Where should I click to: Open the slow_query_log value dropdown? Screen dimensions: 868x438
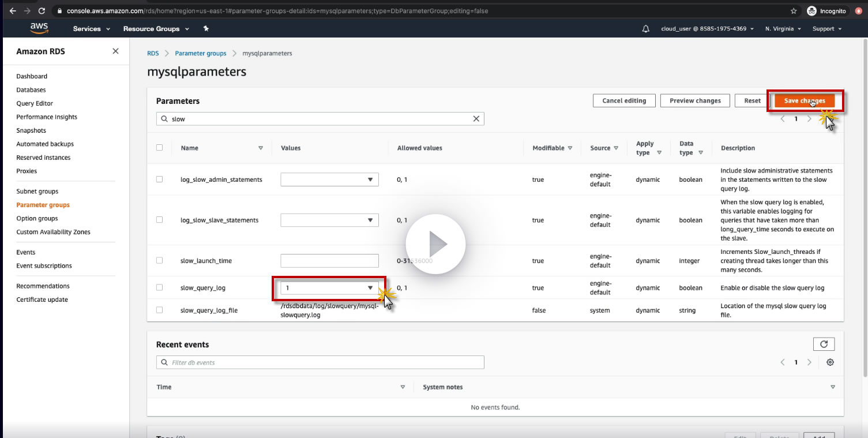pos(329,287)
